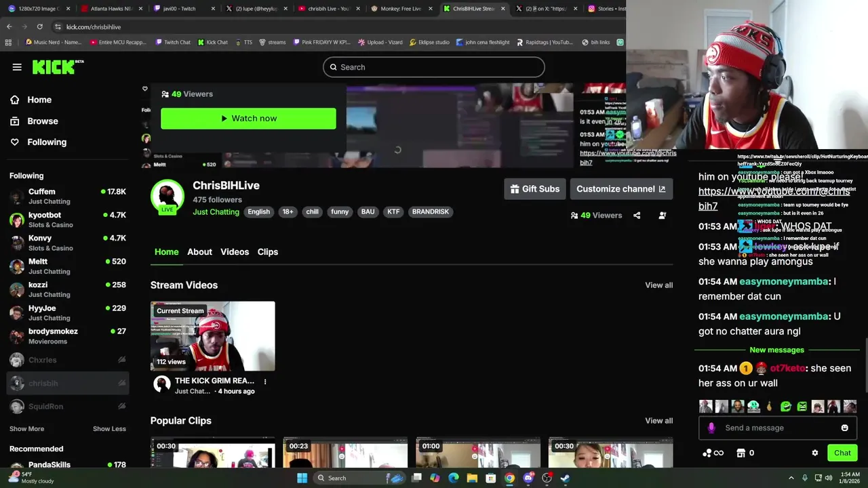
Task: Open Steam from the taskbar
Action: pyautogui.click(x=565, y=478)
